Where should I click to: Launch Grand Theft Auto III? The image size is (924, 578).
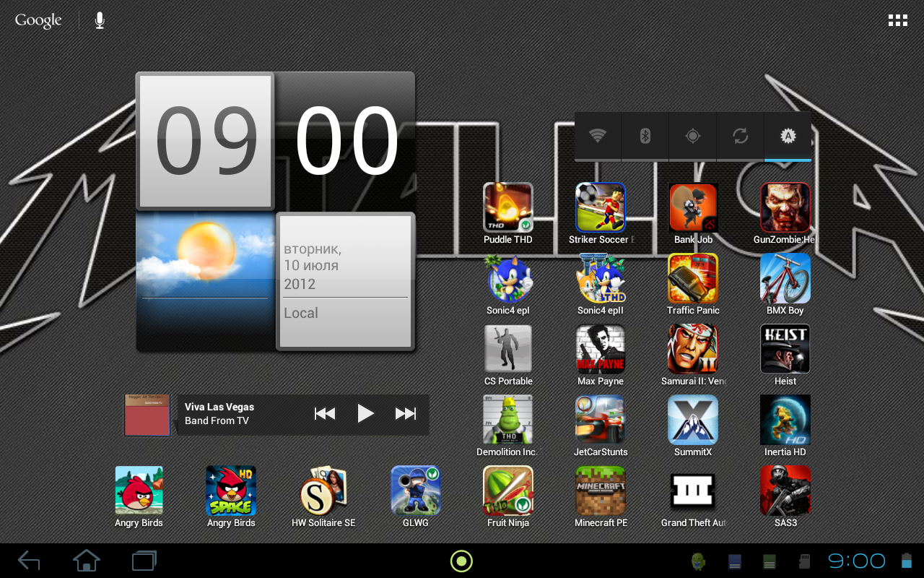(693, 491)
